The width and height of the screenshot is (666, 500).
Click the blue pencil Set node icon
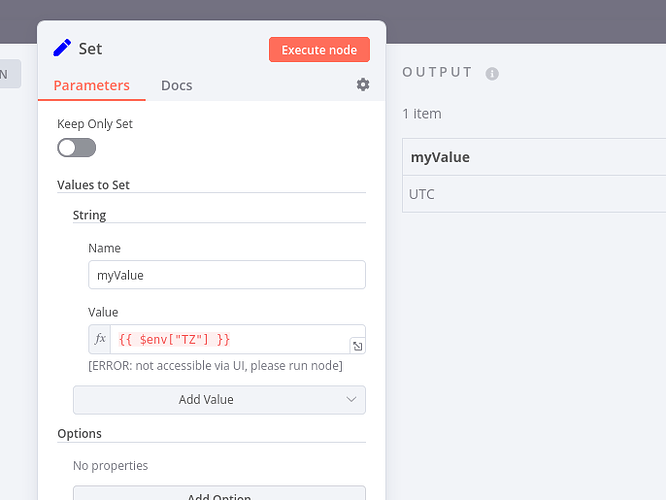point(62,48)
